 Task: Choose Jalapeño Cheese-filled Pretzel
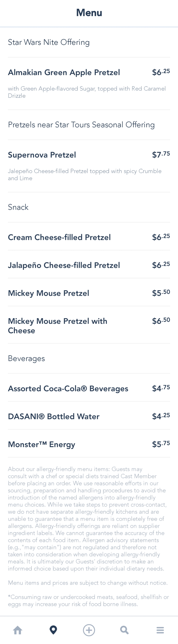coord(64,265)
